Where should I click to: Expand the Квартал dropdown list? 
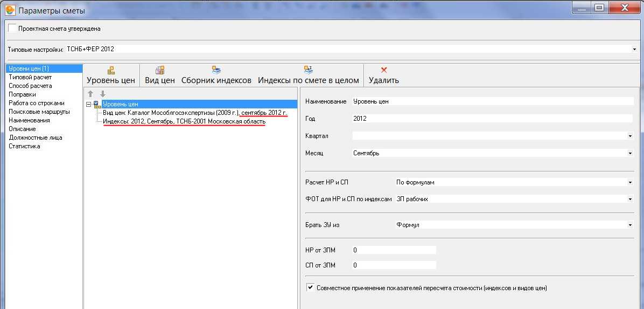630,136
